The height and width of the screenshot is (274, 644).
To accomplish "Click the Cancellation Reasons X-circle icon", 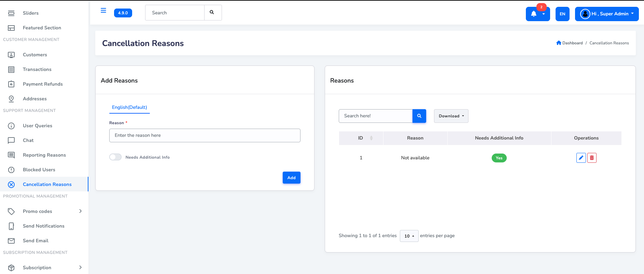I will [11, 185].
